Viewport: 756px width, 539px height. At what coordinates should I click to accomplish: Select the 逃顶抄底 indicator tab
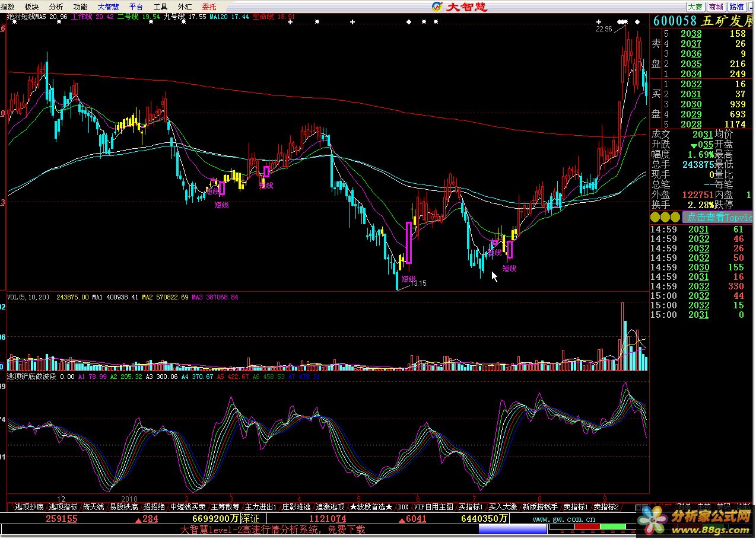click(29, 507)
